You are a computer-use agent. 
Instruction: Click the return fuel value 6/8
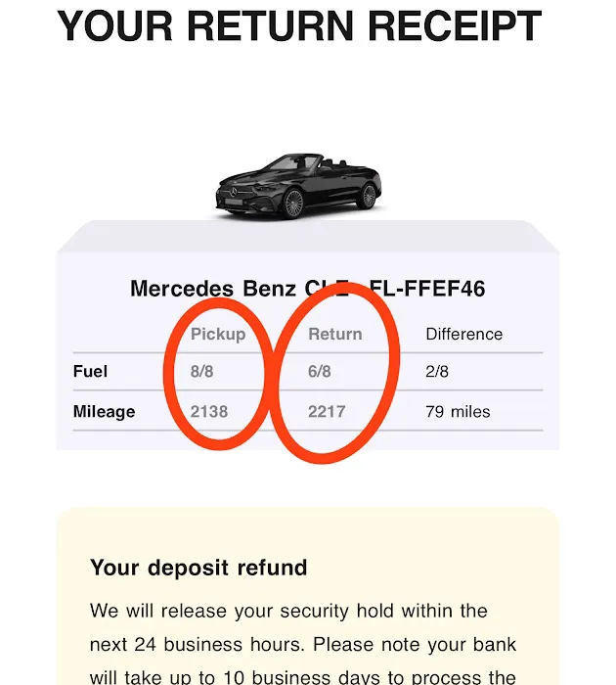pos(319,371)
